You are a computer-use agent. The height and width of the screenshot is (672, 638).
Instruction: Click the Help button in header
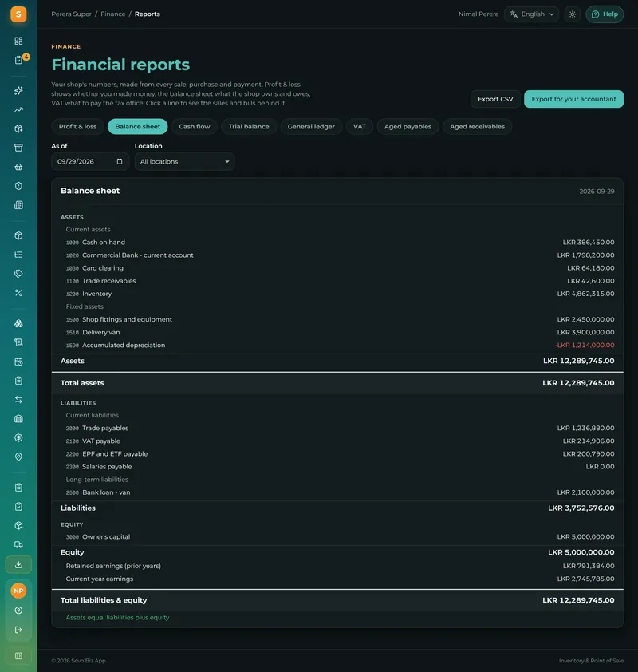click(x=605, y=14)
